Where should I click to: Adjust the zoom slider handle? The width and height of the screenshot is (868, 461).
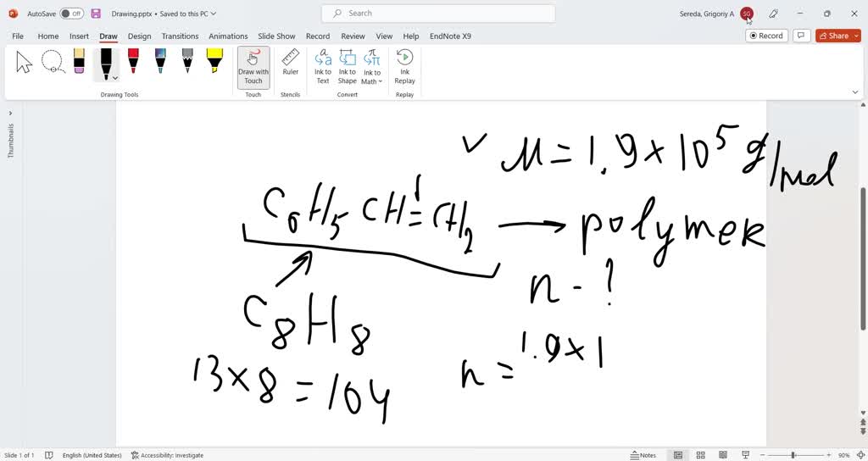(x=793, y=455)
